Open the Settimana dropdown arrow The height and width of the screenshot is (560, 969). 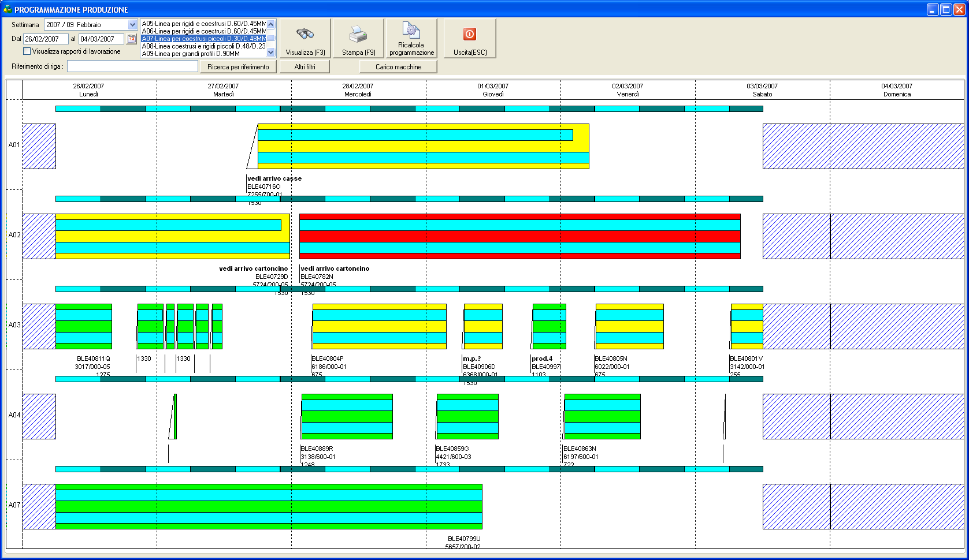[132, 24]
